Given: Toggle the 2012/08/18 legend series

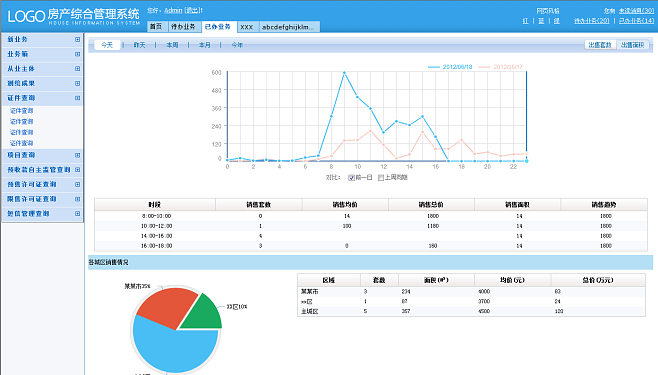Looking at the screenshot, I should click(450, 67).
